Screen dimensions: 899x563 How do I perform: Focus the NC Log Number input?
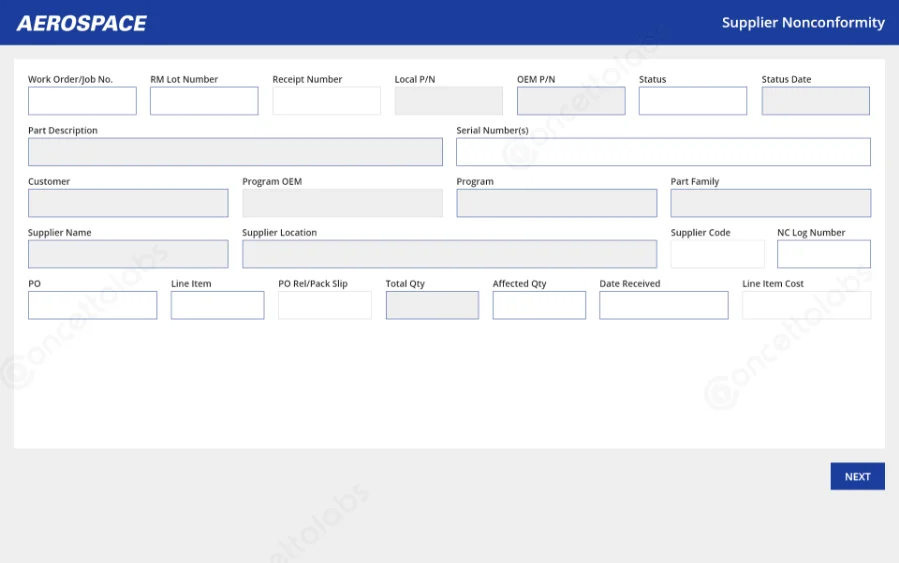click(x=823, y=254)
